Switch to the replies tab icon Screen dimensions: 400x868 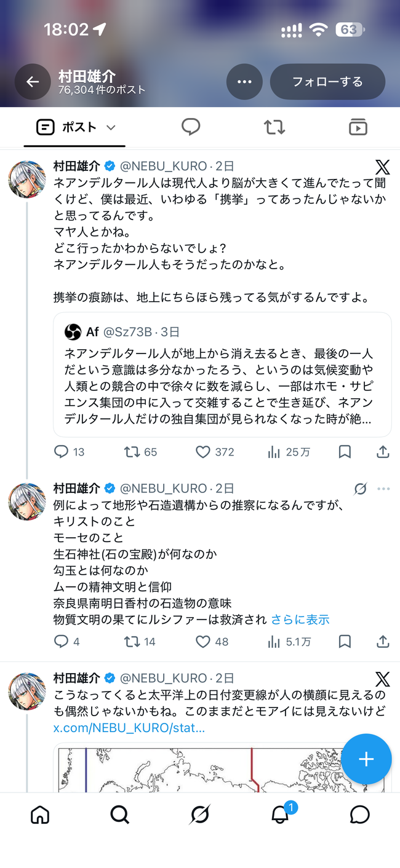[191, 127]
